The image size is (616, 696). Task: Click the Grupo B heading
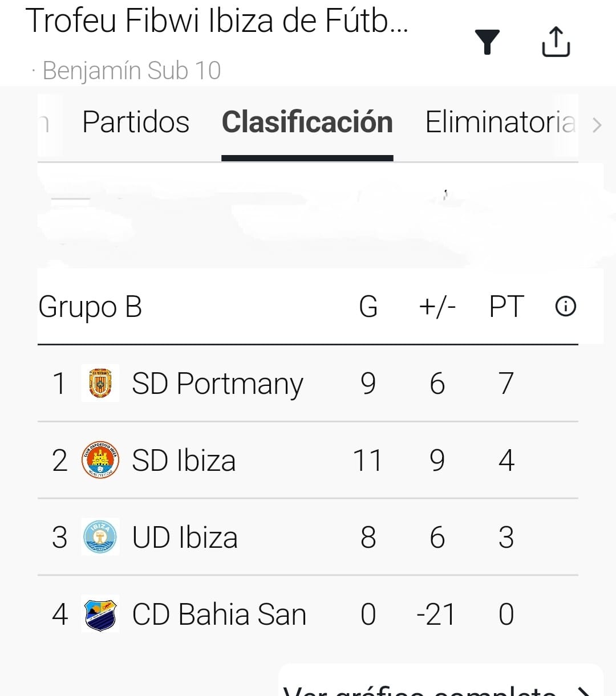pyautogui.click(x=90, y=307)
